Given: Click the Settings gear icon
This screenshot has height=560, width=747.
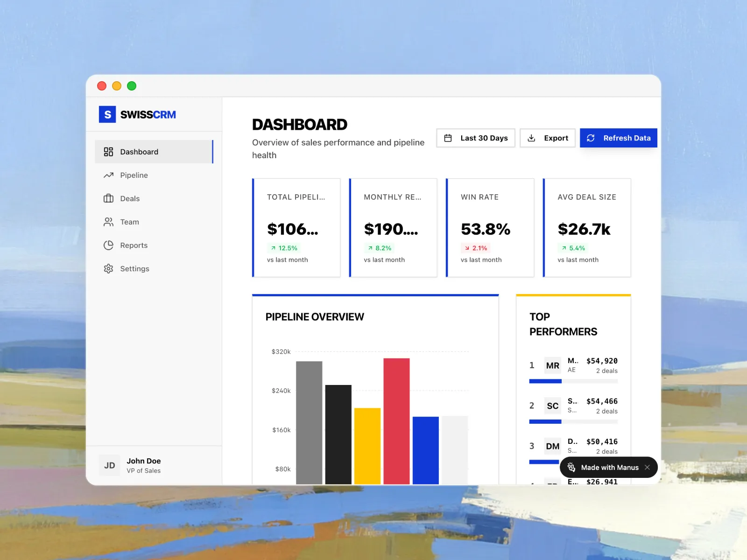Looking at the screenshot, I should 108,269.
